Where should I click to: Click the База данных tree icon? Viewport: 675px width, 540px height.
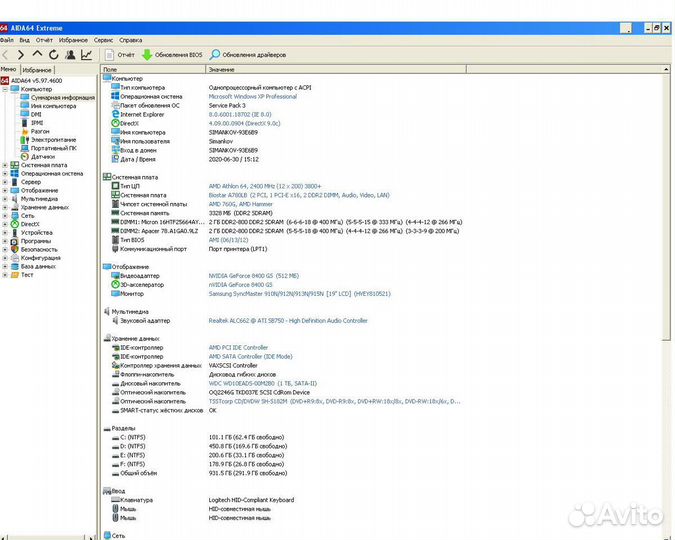point(15,266)
